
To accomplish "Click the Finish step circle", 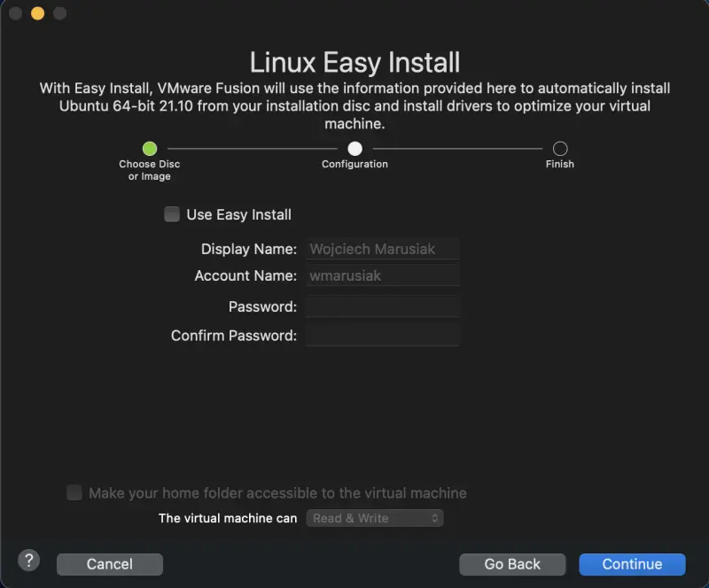I will [x=559, y=148].
